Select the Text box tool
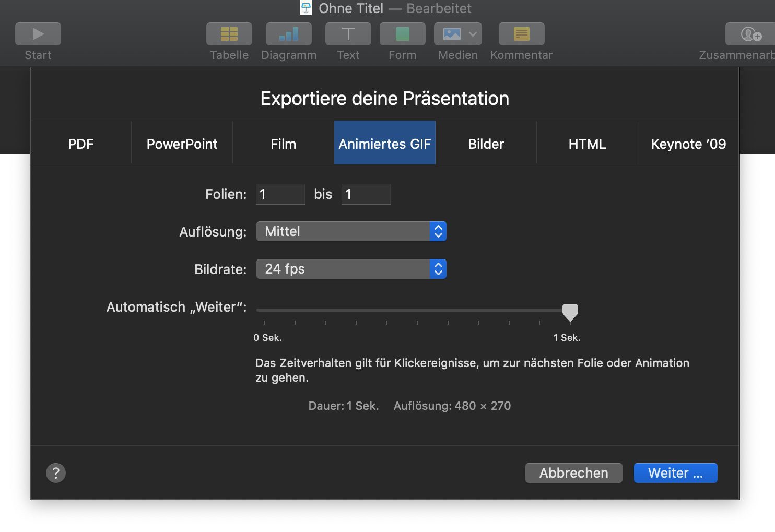The height and width of the screenshot is (532, 775). [348, 34]
